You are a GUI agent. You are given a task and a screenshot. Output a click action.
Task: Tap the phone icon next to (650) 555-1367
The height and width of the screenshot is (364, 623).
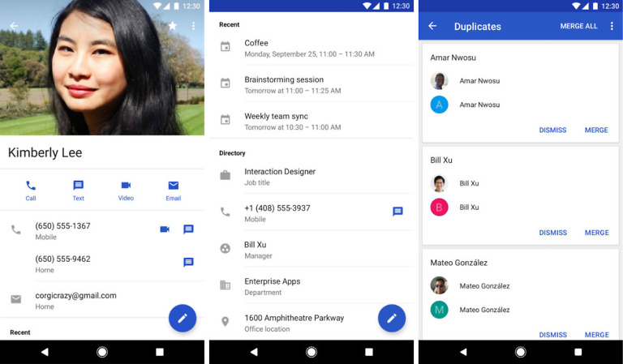pyautogui.click(x=16, y=229)
